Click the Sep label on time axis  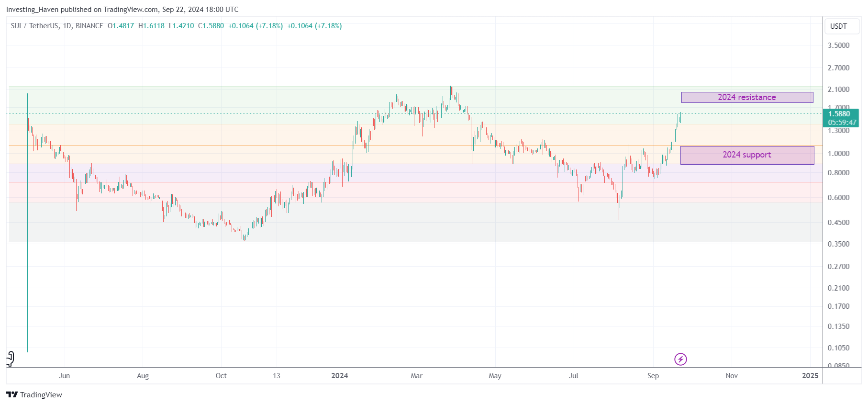tap(653, 376)
